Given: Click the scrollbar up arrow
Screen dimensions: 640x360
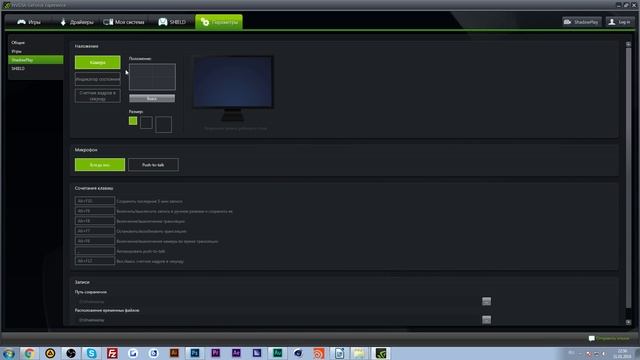Looking at the screenshot, I should click(629, 44).
